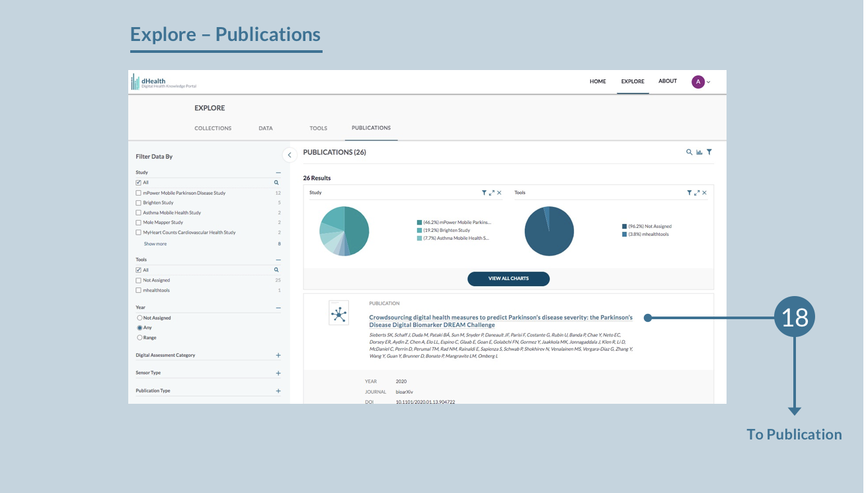Search within the Study filter list
This screenshot has width=868, height=493.
pos(276,182)
